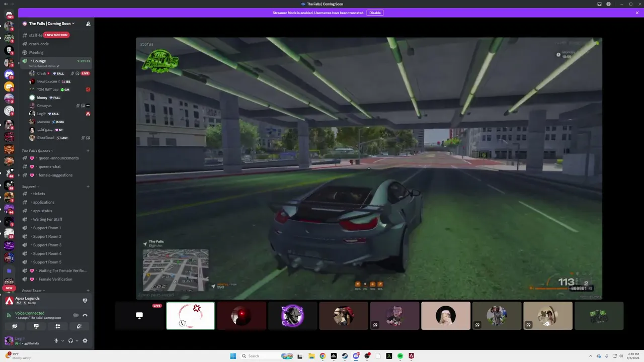This screenshot has height=362, width=644.
Task: Open Steam from the taskbar
Action: (x=345, y=356)
